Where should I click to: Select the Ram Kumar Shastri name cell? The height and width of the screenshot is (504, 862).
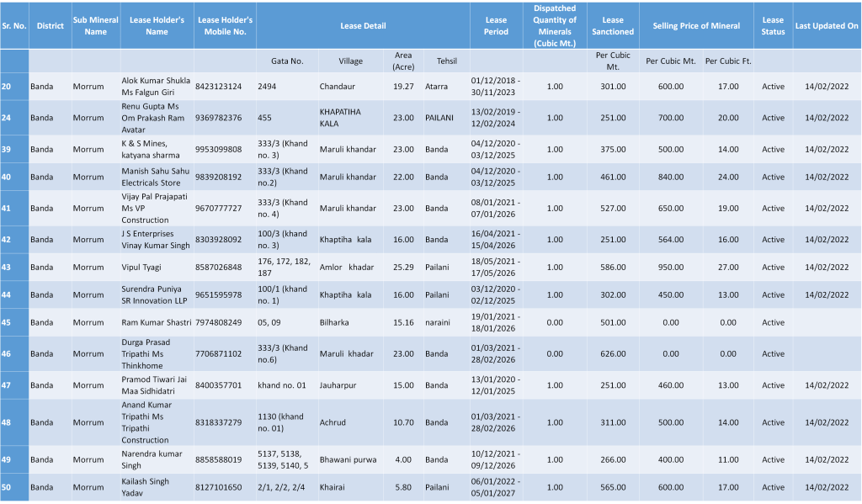coord(156,323)
